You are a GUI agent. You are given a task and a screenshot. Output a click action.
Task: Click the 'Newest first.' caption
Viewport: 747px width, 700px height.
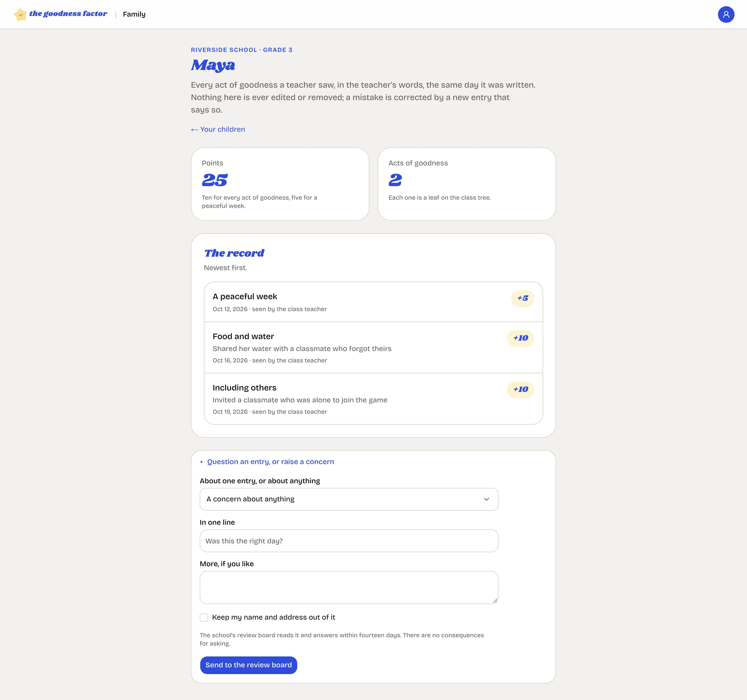pyautogui.click(x=225, y=268)
